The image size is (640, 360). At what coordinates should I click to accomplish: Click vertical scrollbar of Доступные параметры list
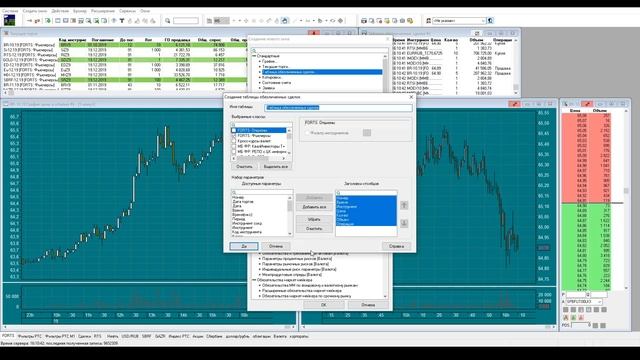pos(290,215)
